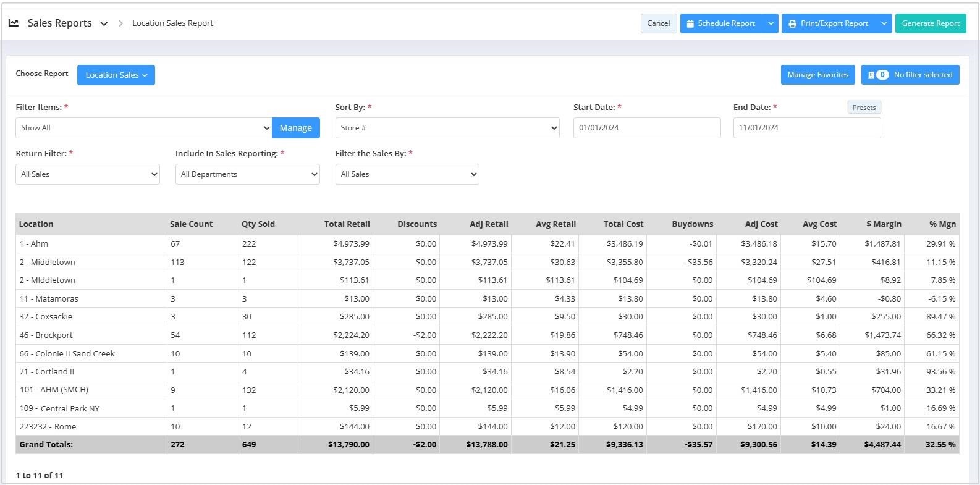Click the Manage Favorites button
Viewport: 980px width, 485px height.
coord(818,75)
